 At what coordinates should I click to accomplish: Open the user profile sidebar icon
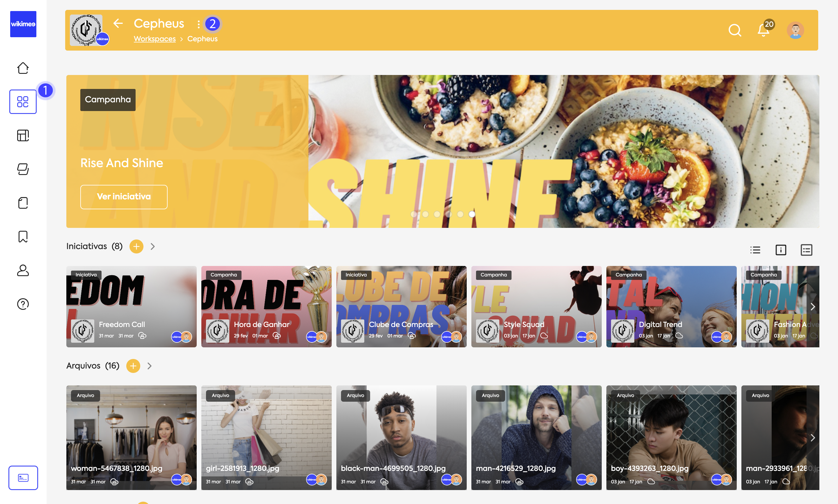(23, 270)
